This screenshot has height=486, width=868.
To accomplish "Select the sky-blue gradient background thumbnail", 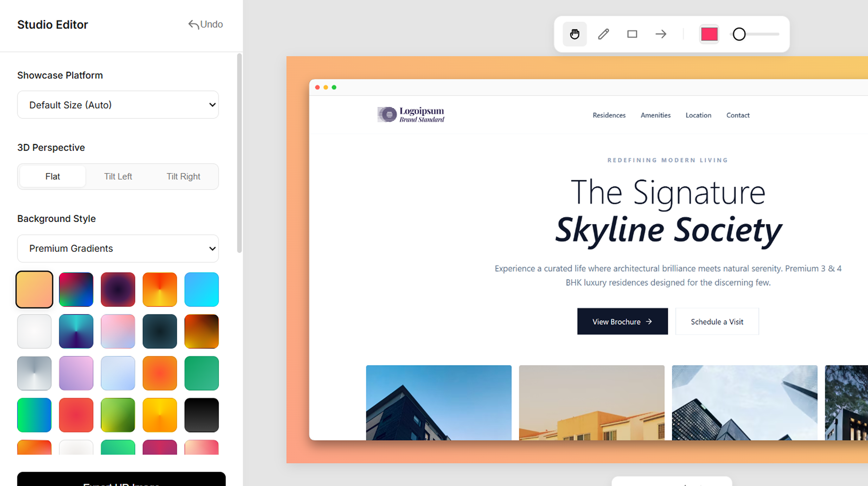I will pyautogui.click(x=201, y=289).
